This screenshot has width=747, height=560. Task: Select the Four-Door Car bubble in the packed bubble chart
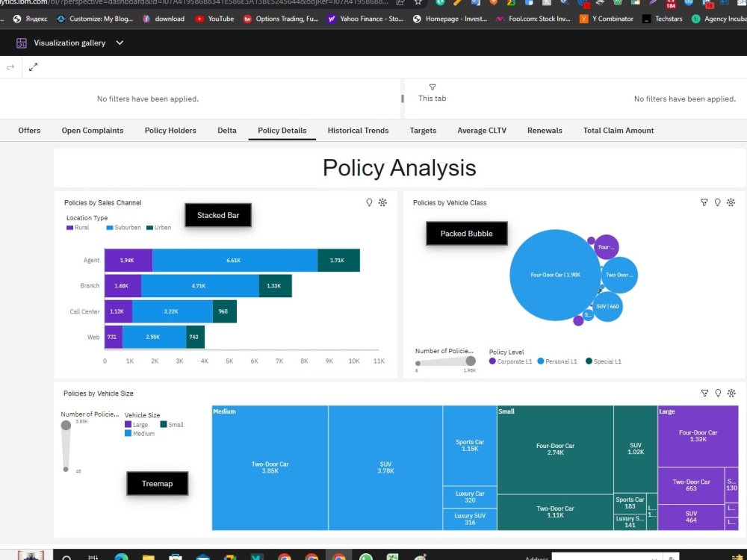[x=554, y=275]
